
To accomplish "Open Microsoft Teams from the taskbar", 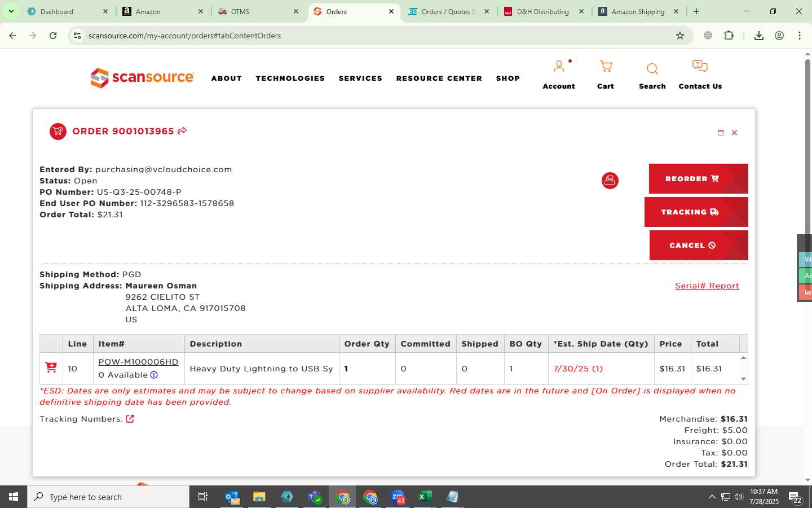I will pyautogui.click(x=315, y=497).
